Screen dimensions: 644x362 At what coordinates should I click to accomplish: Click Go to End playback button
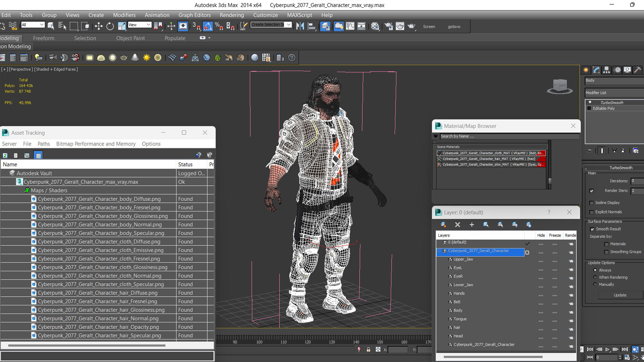[625, 349]
